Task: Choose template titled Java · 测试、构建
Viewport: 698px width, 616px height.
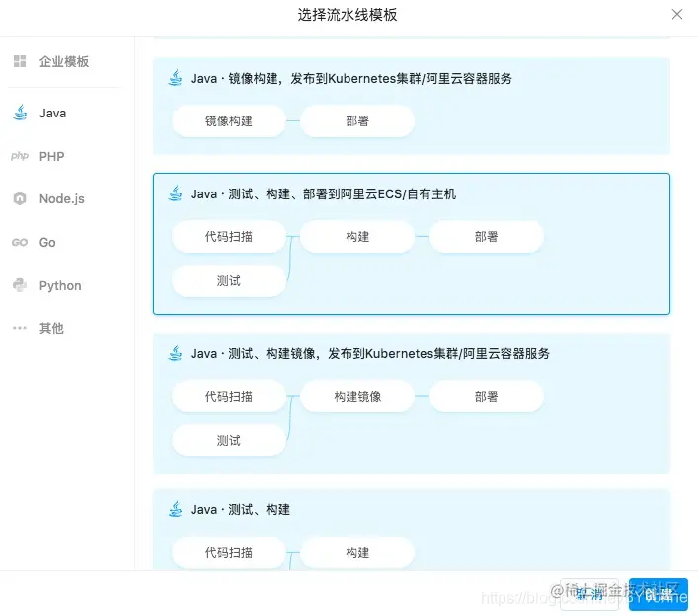Action: [412, 529]
